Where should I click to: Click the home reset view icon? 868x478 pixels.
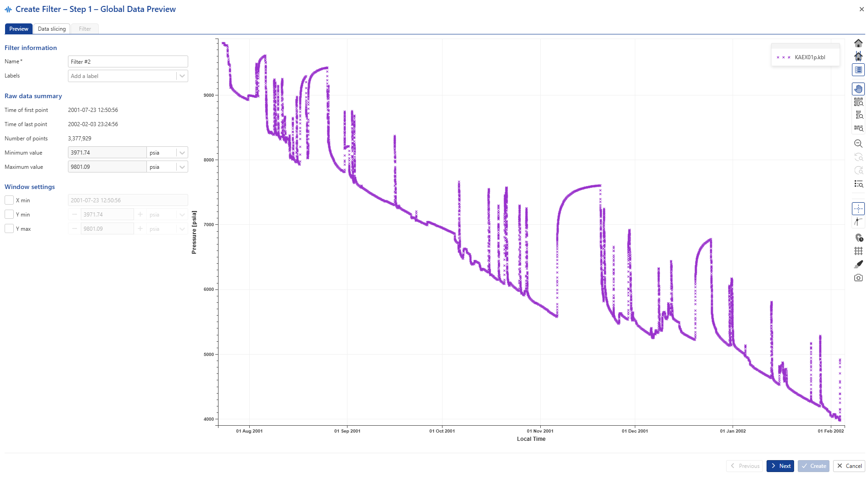858,43
